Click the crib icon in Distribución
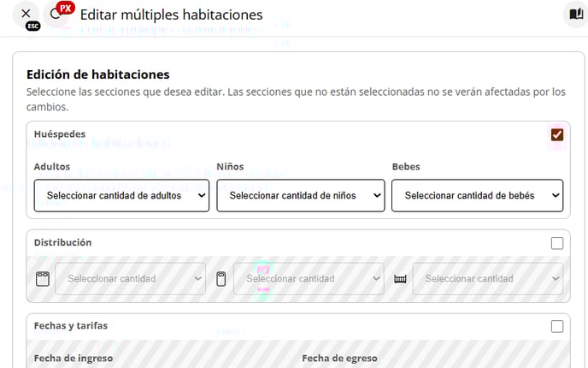Viewport: 588px width, 368px height. (x=400, y=279)
